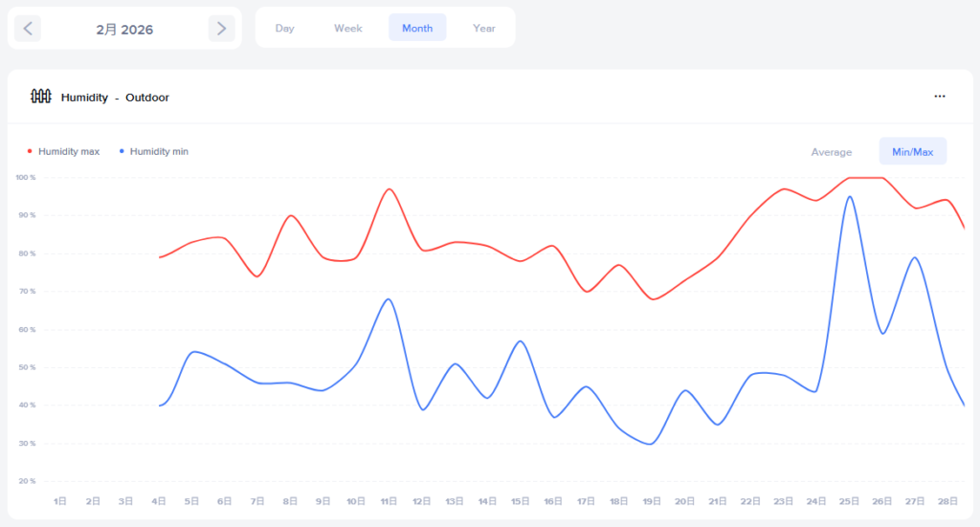This screenshot has width=980, height=527.
Task: Click the red peak on 11日
Action: click(x=389, y=189)
